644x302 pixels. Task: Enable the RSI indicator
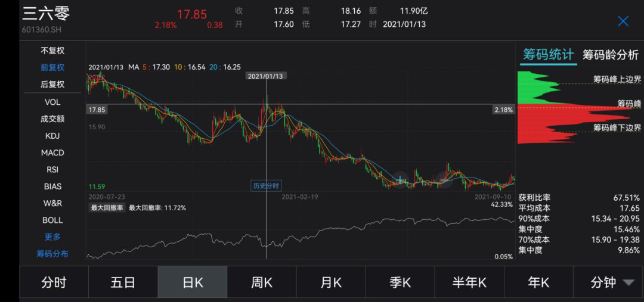[52, 169]
